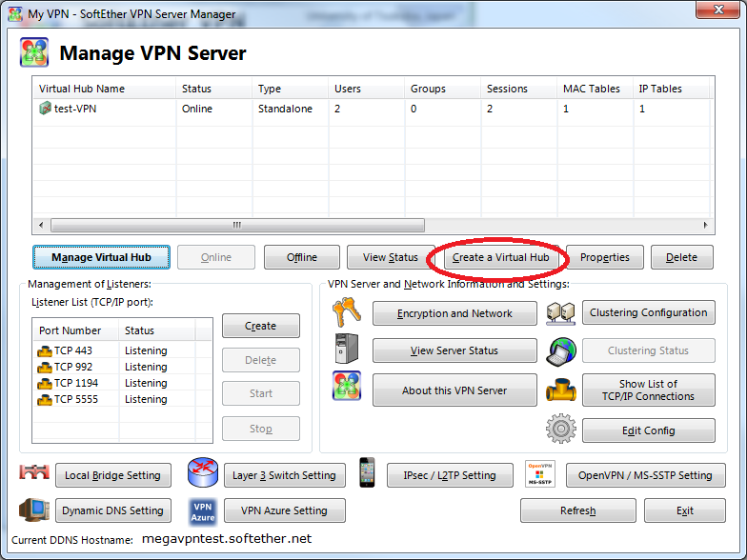
Task: Click the VPN Azure logo icon
Action: pyautogui.click(x=203, y=512)
